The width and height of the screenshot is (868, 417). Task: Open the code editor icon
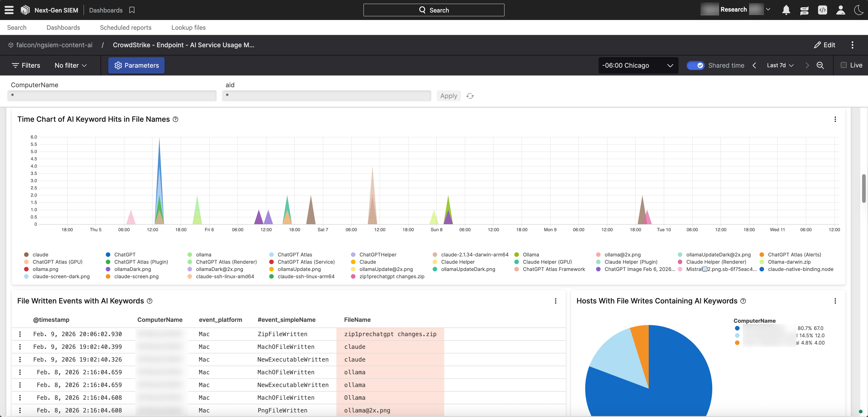pos(823,10)
